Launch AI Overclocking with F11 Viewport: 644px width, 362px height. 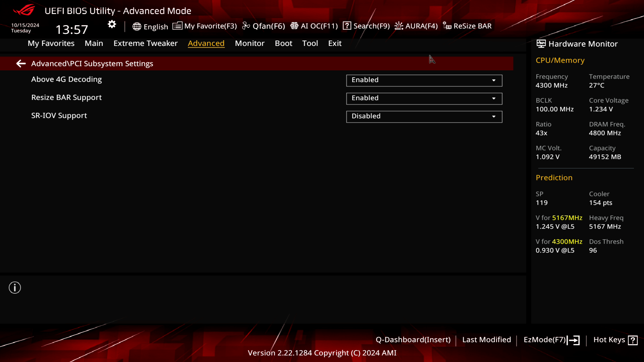[315, 25]
